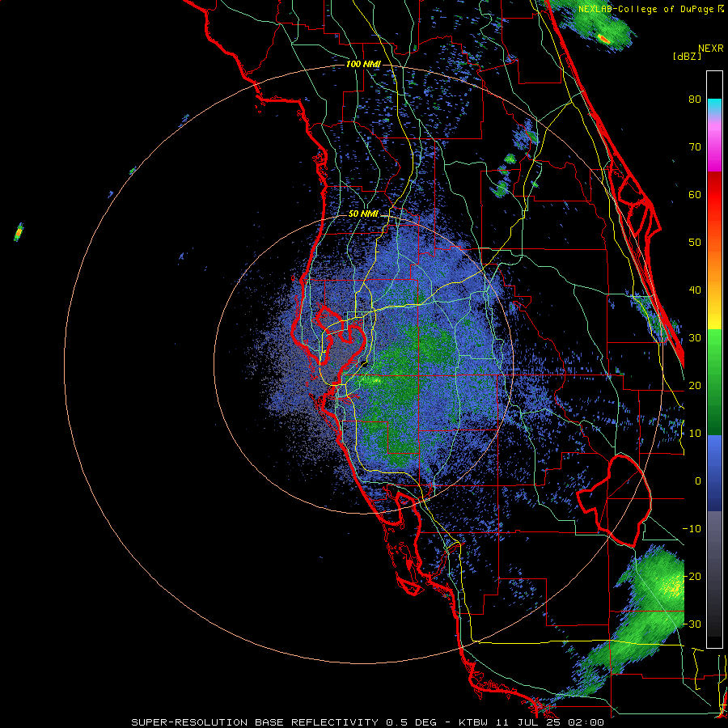Click the cyan top segment of the color bar
The height and width of the screenshot is (728, 728).
[x=714, y=107]
